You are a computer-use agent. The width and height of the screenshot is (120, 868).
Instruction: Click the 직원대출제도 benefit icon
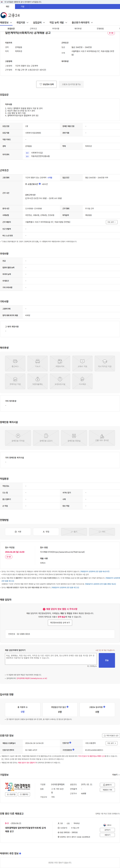click(x=38, y=381)
